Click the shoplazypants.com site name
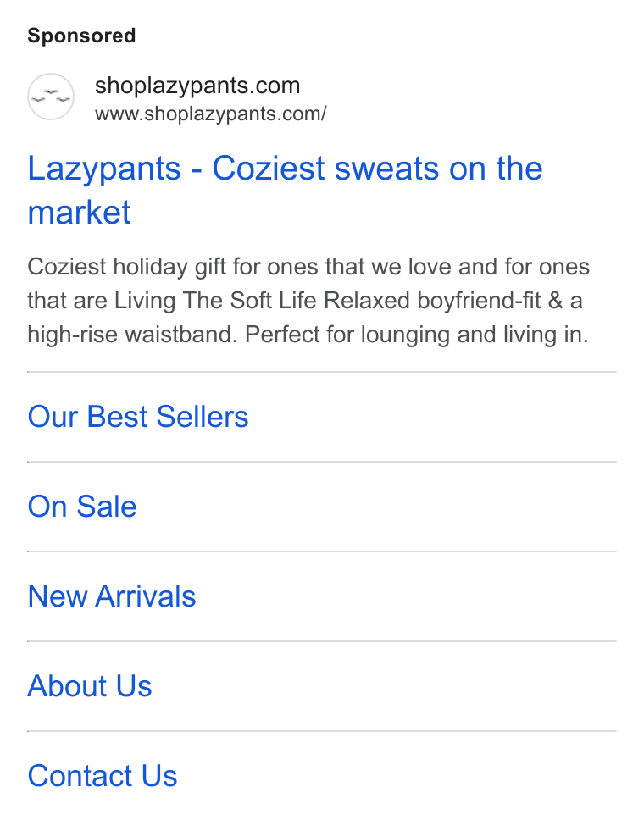The height and width of the screenshot is (820, 644). tap(197, 86)
